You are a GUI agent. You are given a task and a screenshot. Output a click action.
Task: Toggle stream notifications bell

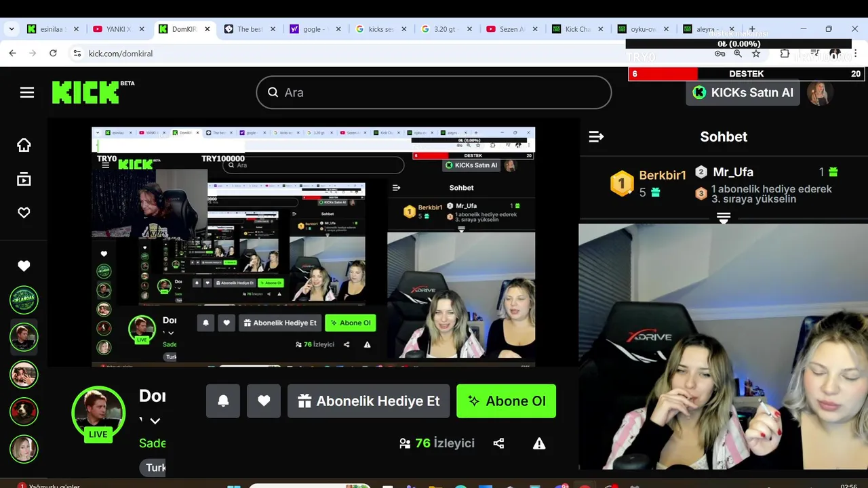223,401
